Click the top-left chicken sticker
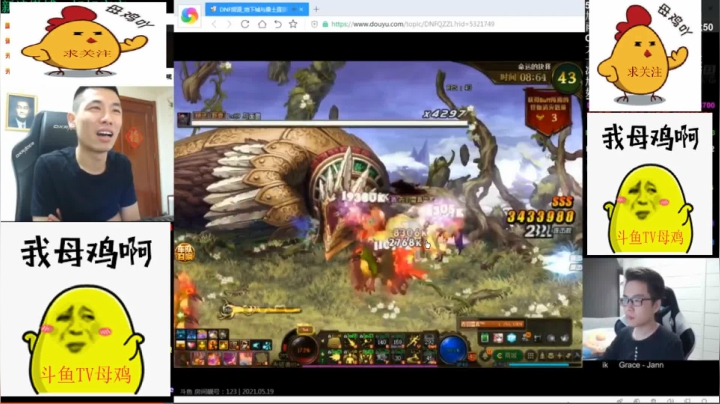Viewport: 720px width, 404px height. pos(87,41)
